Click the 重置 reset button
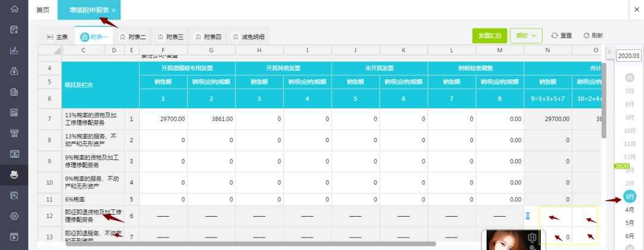644x250 pixels. coord(561,36)
